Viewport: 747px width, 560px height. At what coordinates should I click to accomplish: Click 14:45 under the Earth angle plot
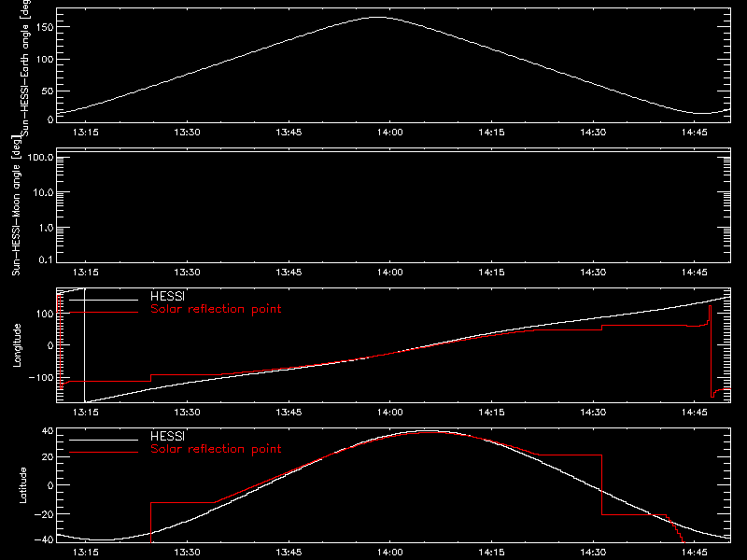click(x=695, y=133)
